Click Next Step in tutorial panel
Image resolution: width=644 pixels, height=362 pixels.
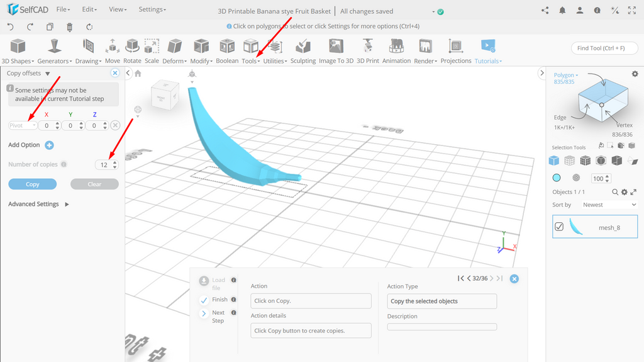click(x=212, y=316)
